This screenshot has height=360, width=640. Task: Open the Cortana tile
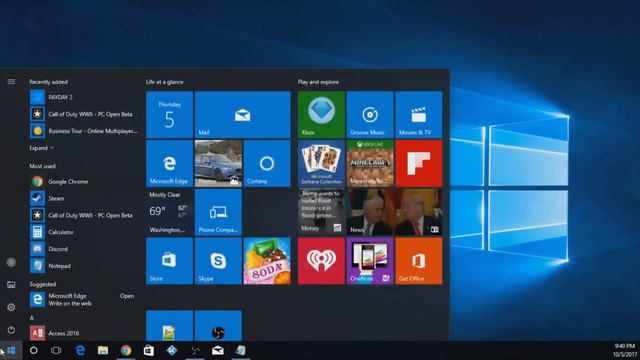tap(267, 163)
